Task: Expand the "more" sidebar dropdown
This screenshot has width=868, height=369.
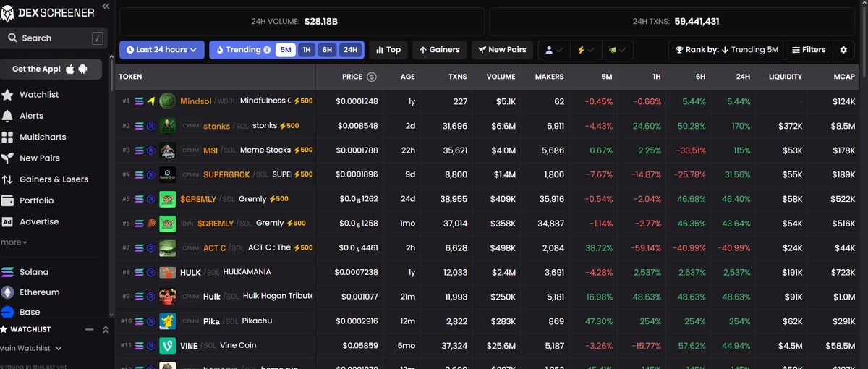Action: coord(14,242)
